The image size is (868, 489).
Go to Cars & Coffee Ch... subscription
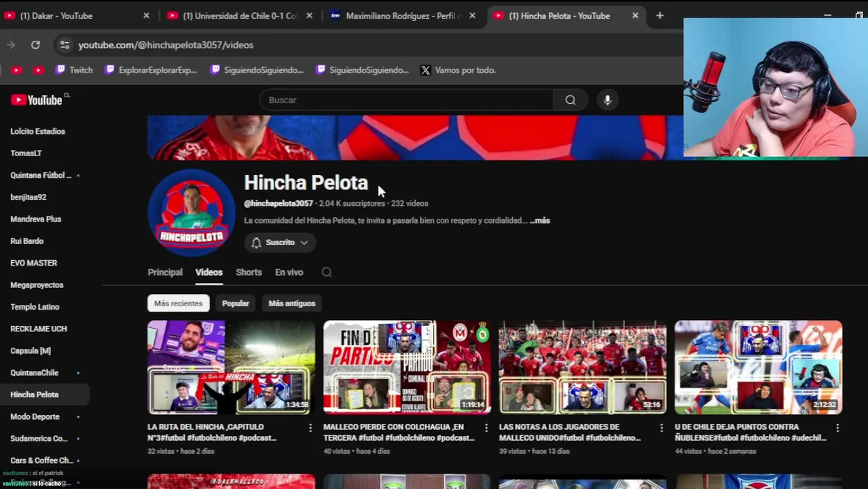pos(42,460)
